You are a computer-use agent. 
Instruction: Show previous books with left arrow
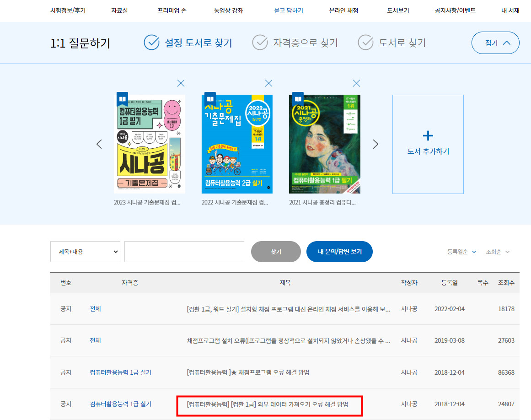coord(99,144)
